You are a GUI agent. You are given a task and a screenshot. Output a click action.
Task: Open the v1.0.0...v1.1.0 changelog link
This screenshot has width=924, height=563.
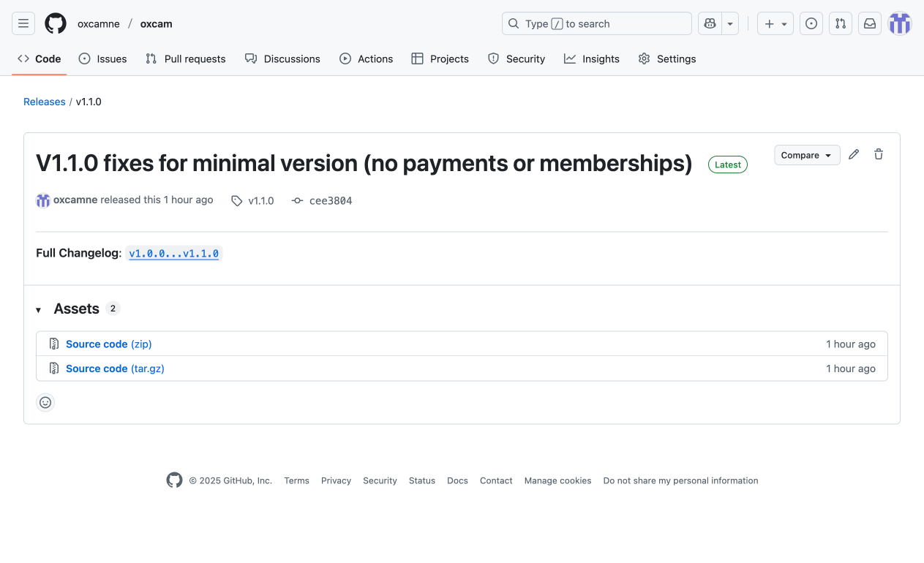pyautogui.click(x=173, y=254)
